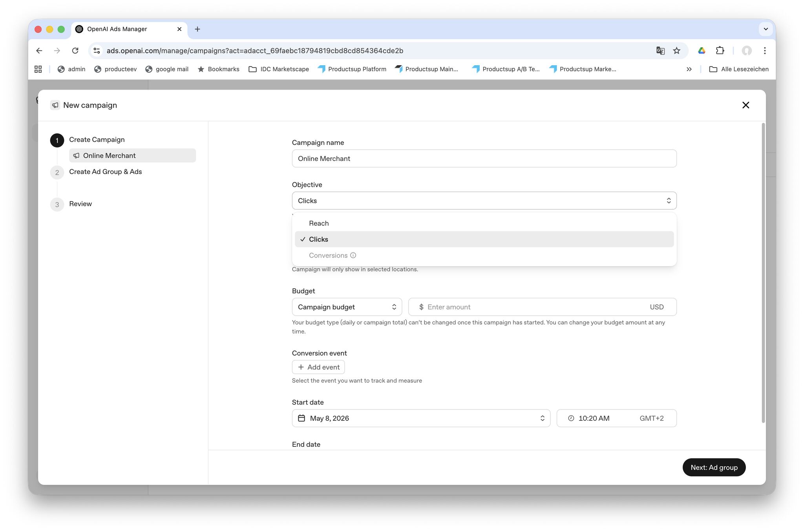
Task: Open the browser Extensions puzzle icon
Action: 720,51
